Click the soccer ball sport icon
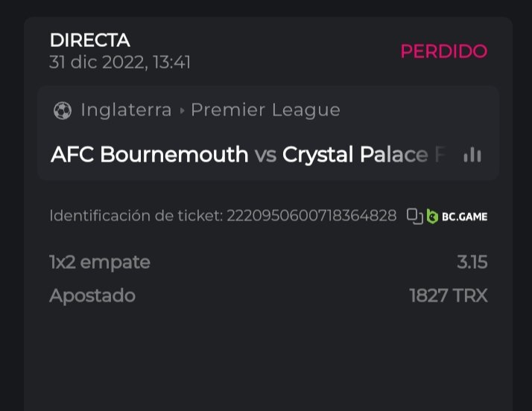532x411 pixels. [63, 110]
